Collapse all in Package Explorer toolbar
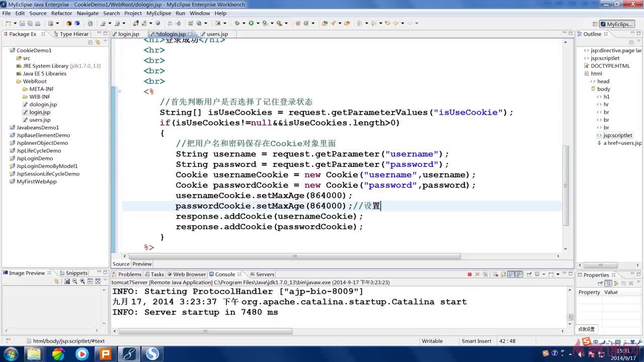 coord(91,43)
